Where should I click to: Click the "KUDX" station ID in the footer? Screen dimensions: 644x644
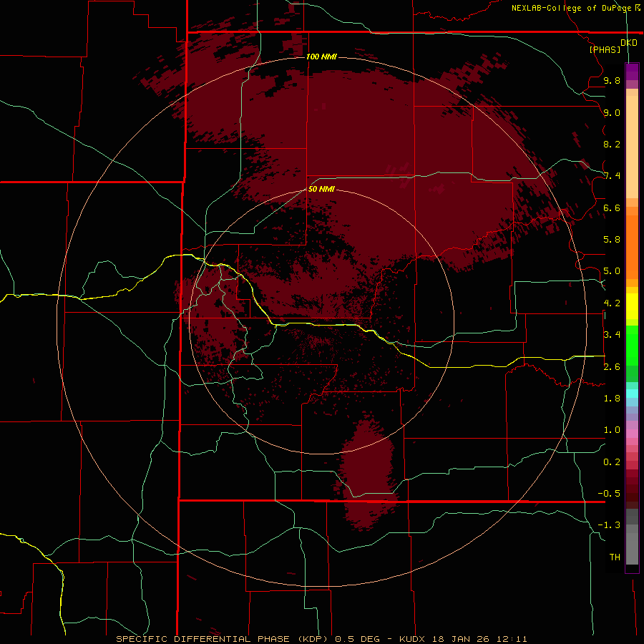pos(411,639)
